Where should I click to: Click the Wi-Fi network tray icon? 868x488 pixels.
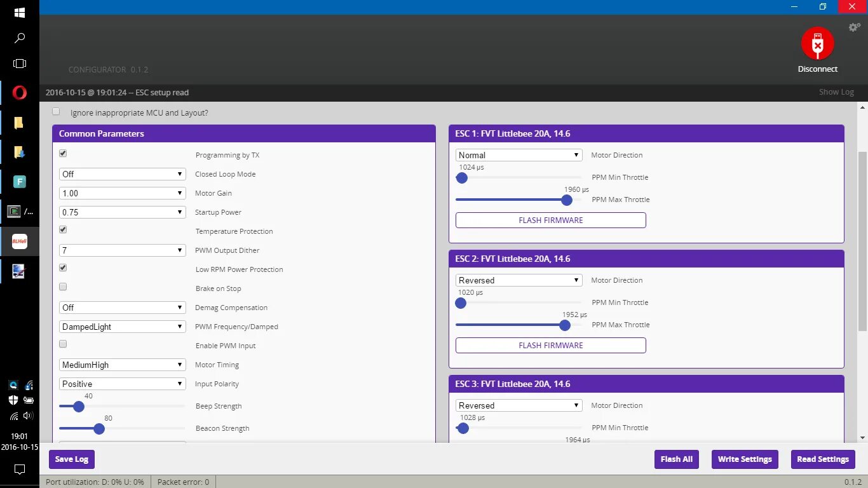(x=13, y=416)
